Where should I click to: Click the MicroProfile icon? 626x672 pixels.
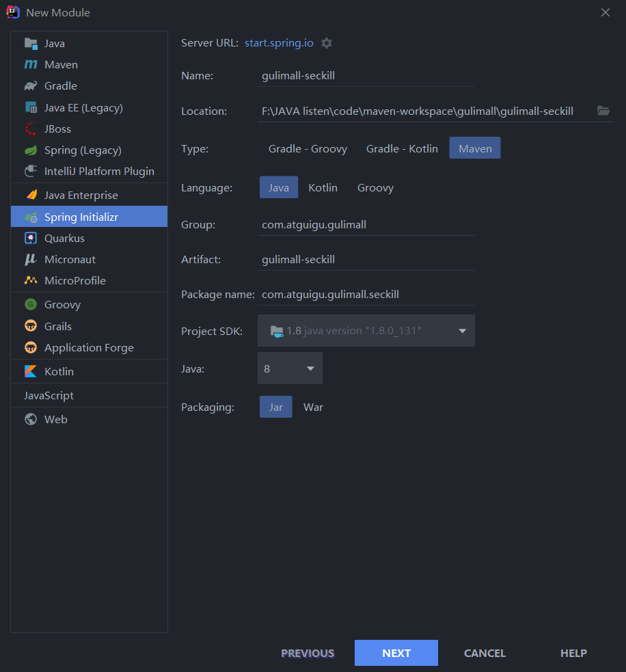click(x=31, y=280)
